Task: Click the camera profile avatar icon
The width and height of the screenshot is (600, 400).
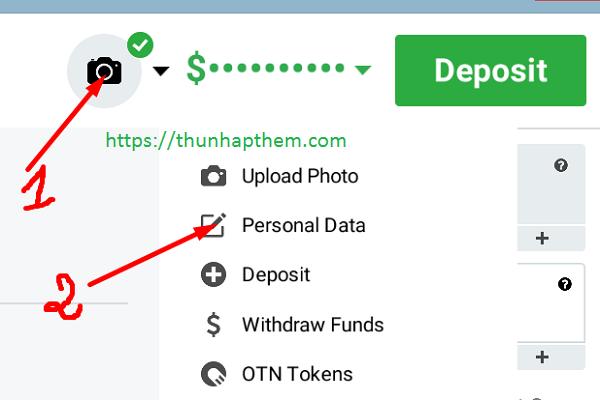Action: 104,71
